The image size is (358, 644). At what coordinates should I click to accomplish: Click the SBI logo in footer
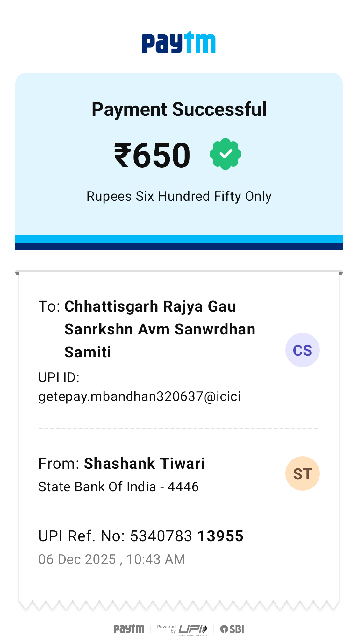tap(232, 629)
